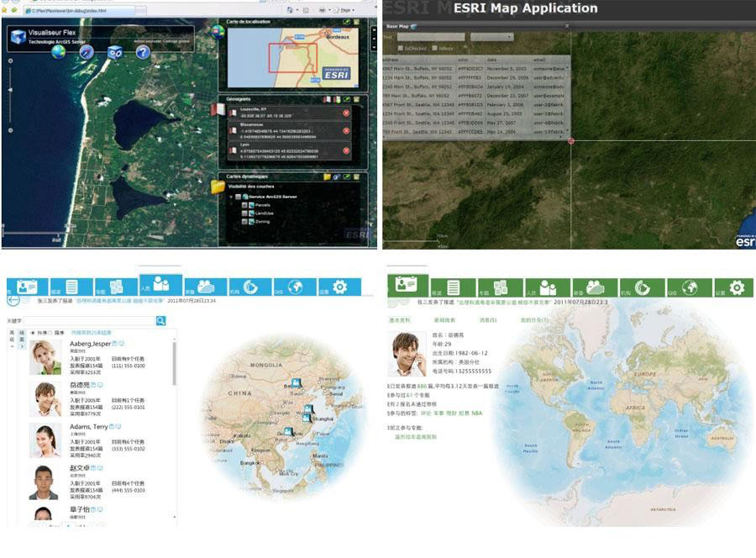
Task: Open the people tab in green toolbar
Action: [547, 287]
